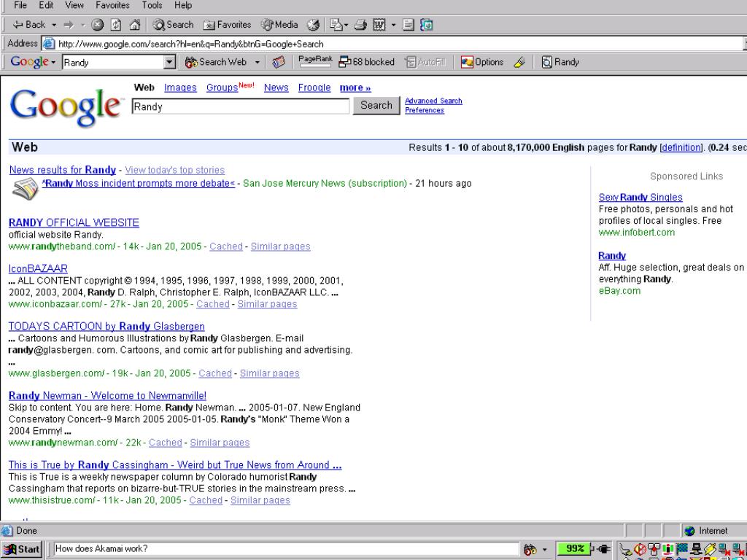The height and width of the screenshot is (560, 747).
Task: Open the Randy Newman Newmanville result
Action: (x=108, y=396)
